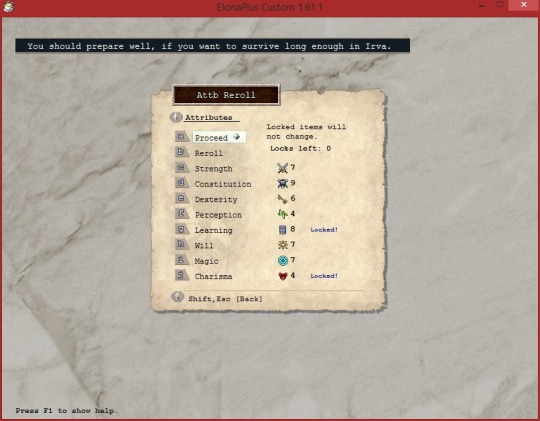Click the 'g' key icon beside Learning

click(x=181, y=229)
